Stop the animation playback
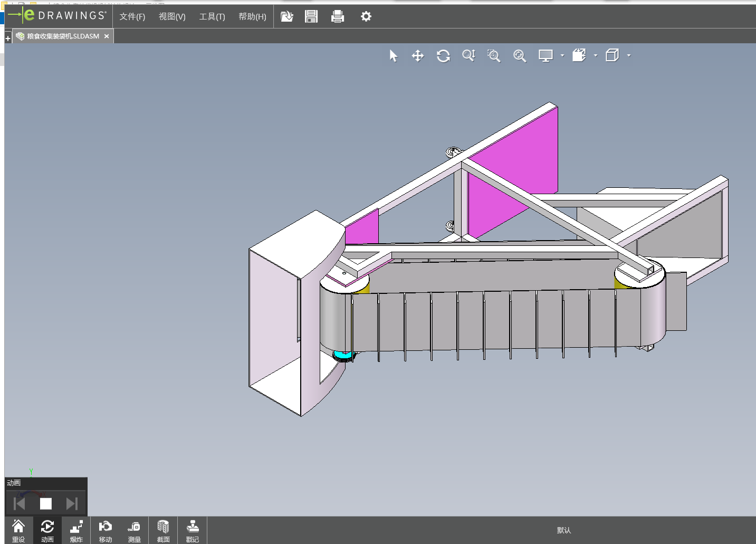Image resolution: width=756 pixels, height=544 pixels. pos(46,504)
